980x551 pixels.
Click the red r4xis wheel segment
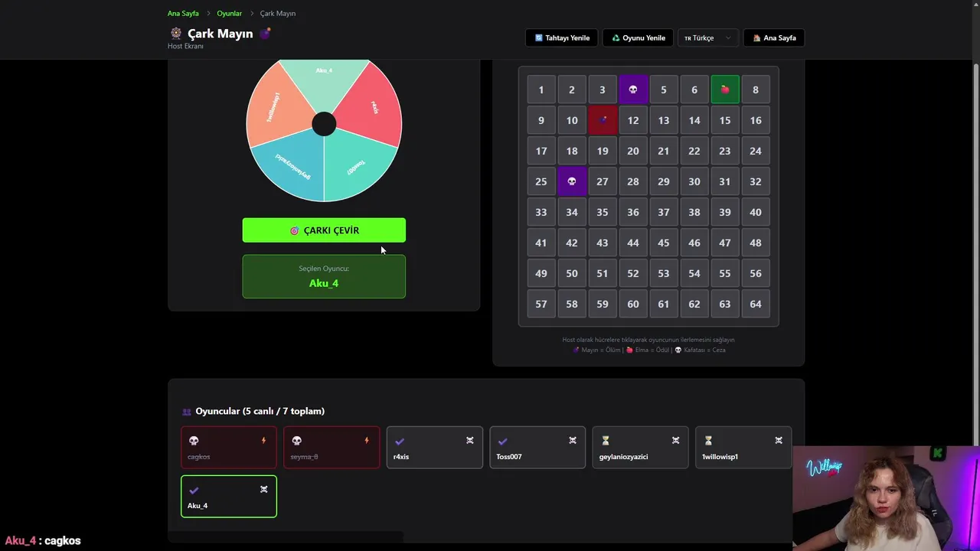371,107
